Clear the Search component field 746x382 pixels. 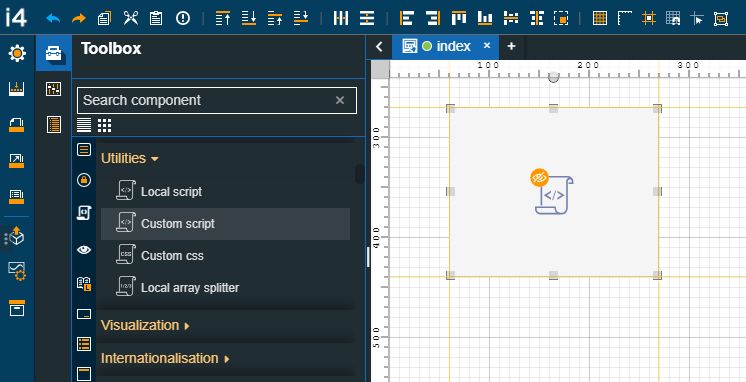coord(340,100)
